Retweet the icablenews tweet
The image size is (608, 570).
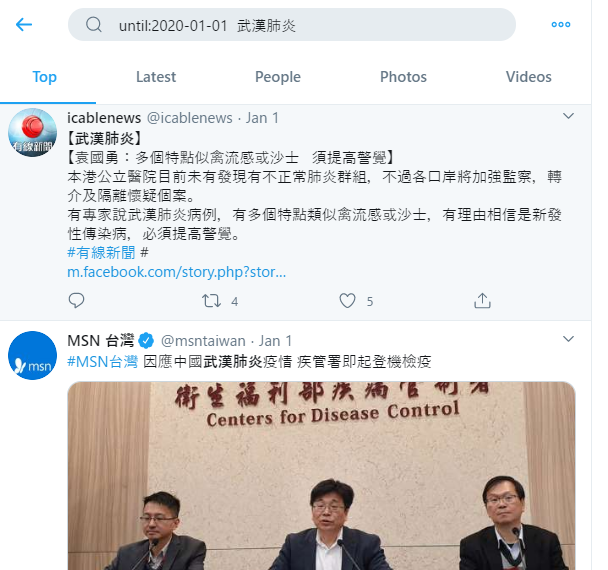pos(211,301)
